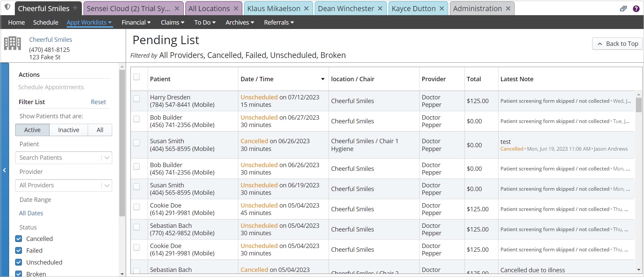Viewport: 644px width, 277px height.
Task: Collapse the side panel with left chevron
Action: [x=5, y=170]
